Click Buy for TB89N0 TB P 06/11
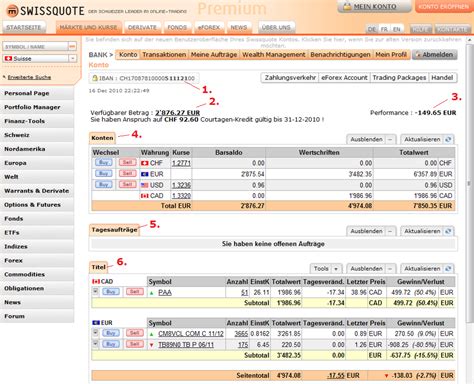 click(x=111, y=344)
